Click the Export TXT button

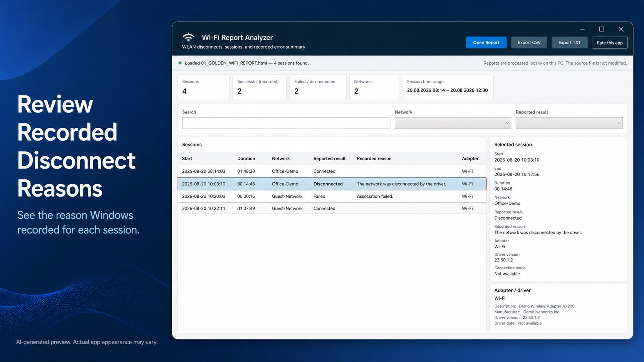tap(569, 43)
